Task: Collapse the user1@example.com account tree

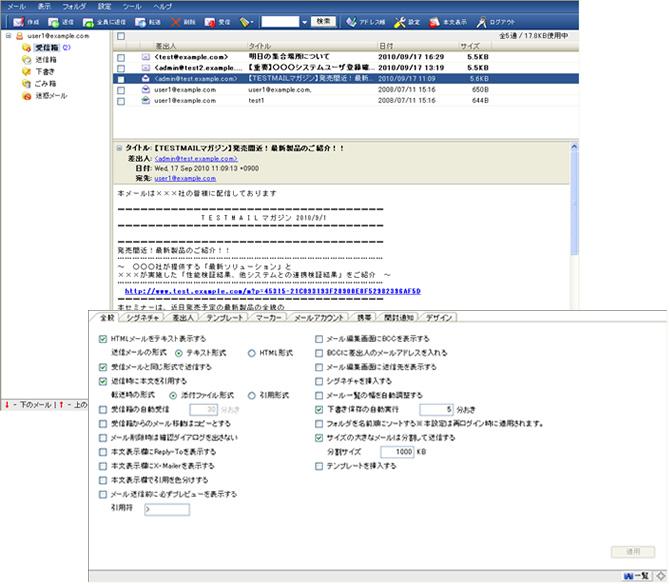Action: pos(8,35)
